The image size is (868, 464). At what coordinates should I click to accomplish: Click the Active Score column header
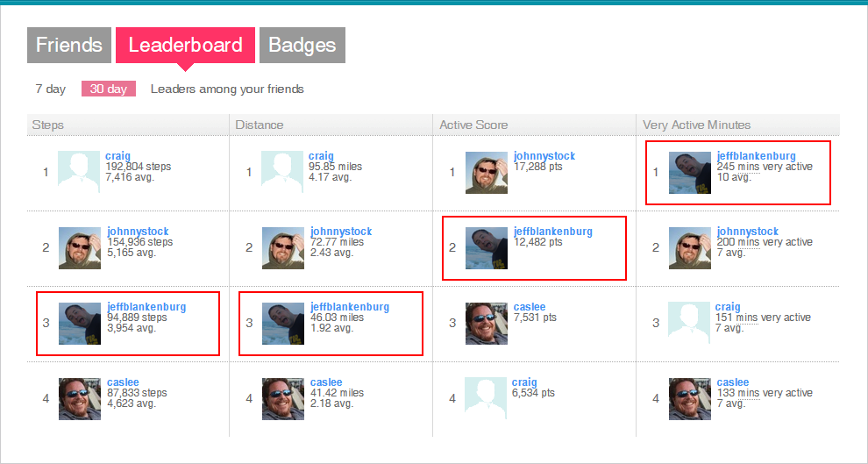coord(473,125)
